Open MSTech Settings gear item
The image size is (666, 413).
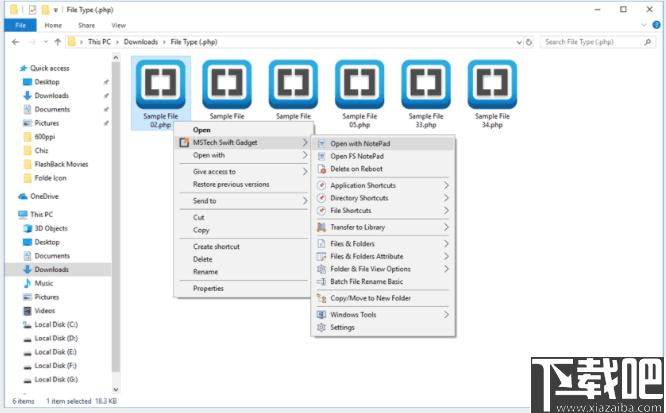coord(383,328)
